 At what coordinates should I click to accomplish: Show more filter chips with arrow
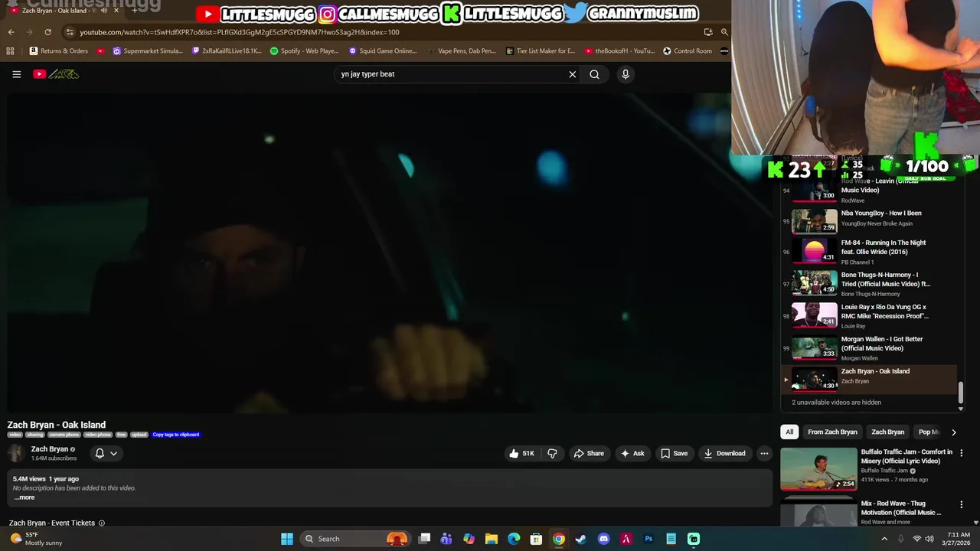[x=953, y=432]
